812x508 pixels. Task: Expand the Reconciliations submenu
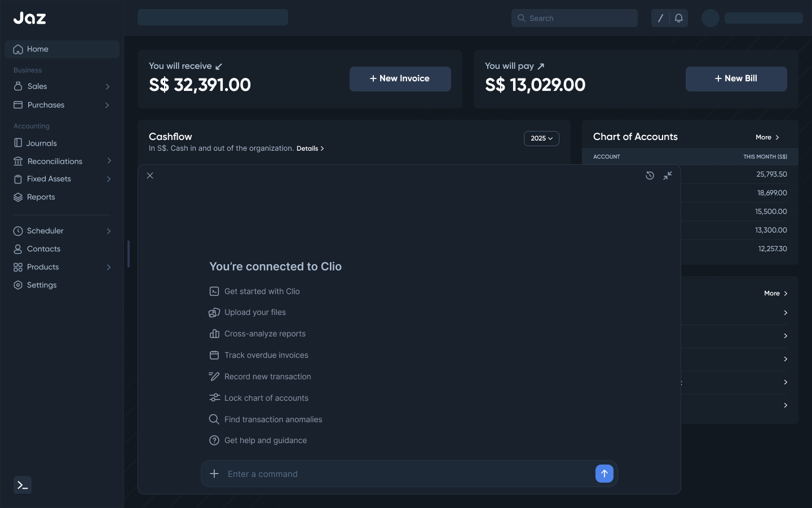pyautogui.click(x=108, y=161)
